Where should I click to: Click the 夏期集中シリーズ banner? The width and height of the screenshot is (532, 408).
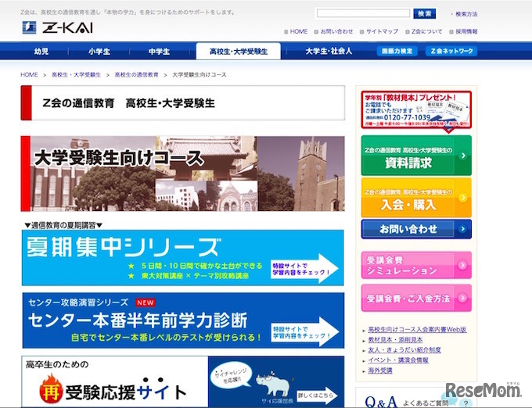[183, 258]
